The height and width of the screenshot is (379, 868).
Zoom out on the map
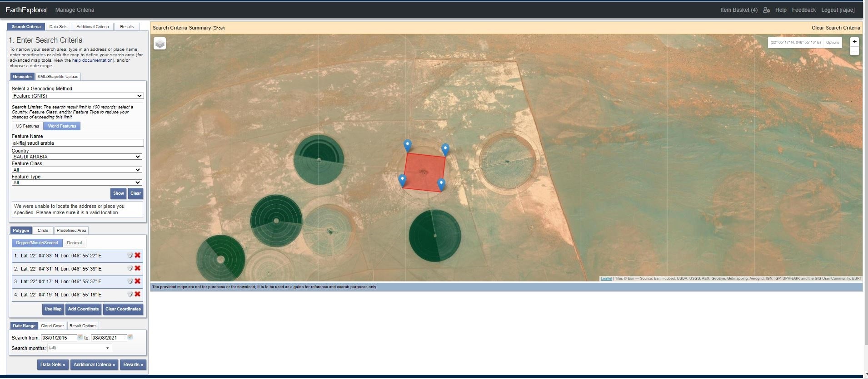click(854, 51)
